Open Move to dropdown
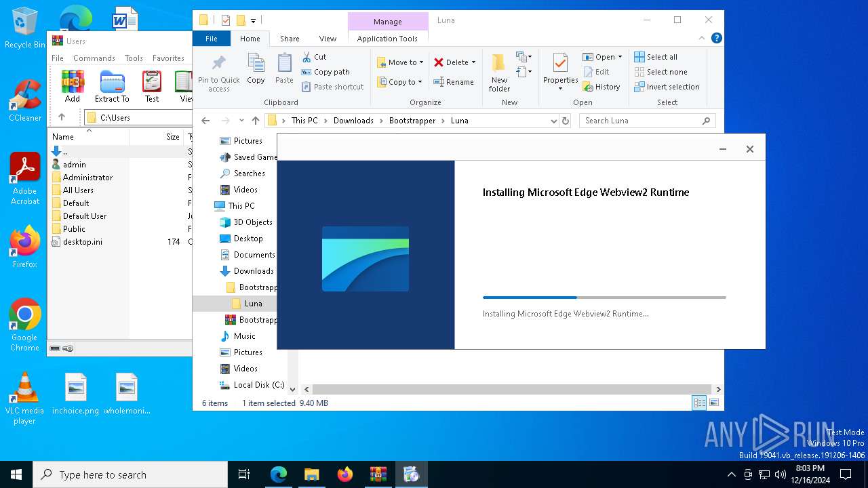This screenshot has height=488, width=868. pyautogui.click(x=400, y=62)
